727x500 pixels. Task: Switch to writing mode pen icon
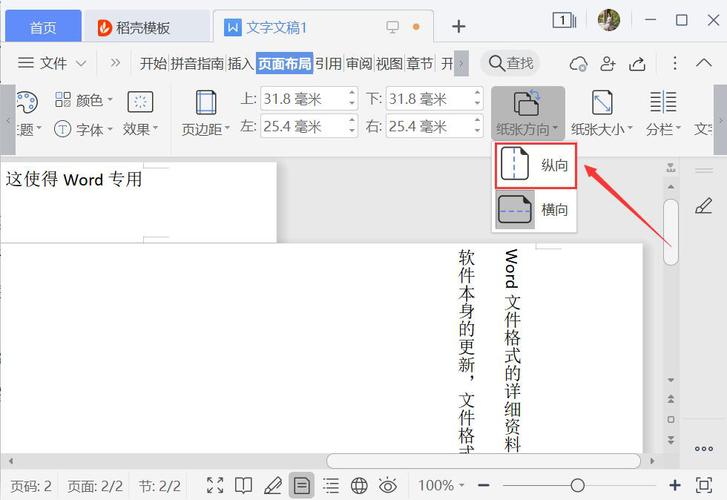(273, 486)
